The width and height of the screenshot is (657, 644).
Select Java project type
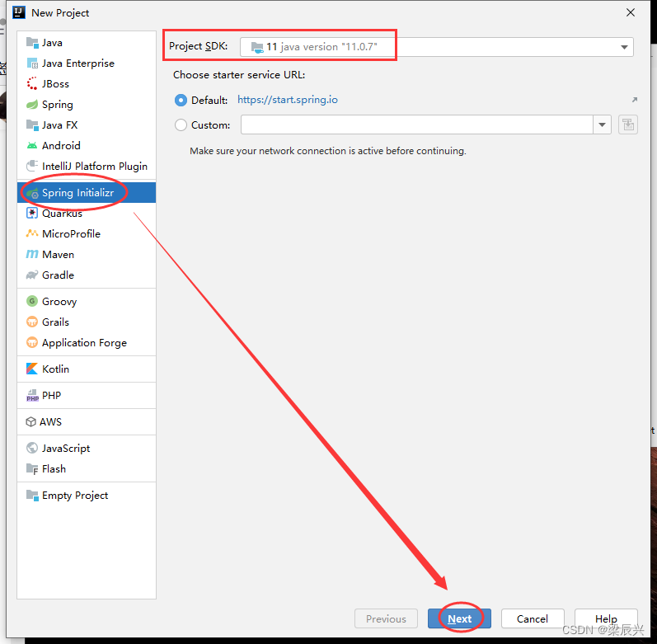click(87, 43)
